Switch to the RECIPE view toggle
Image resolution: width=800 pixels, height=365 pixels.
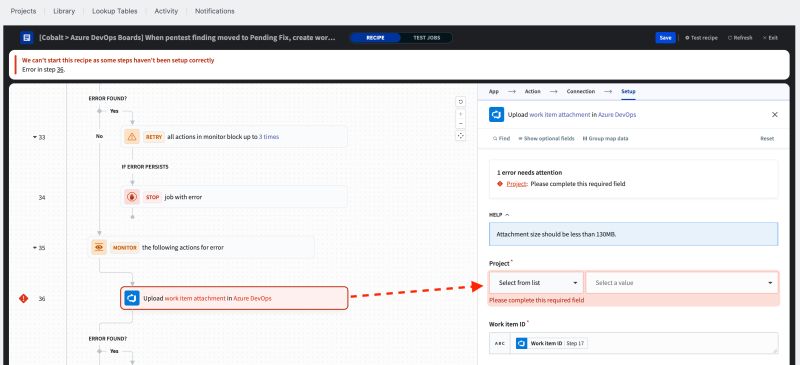click(x=375, y=38)
